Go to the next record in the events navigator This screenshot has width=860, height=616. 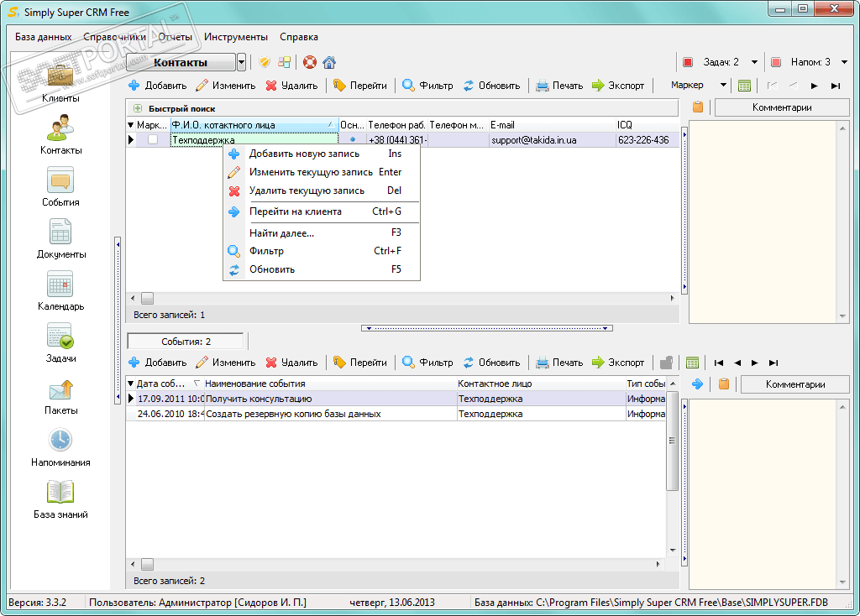[755, 363]
